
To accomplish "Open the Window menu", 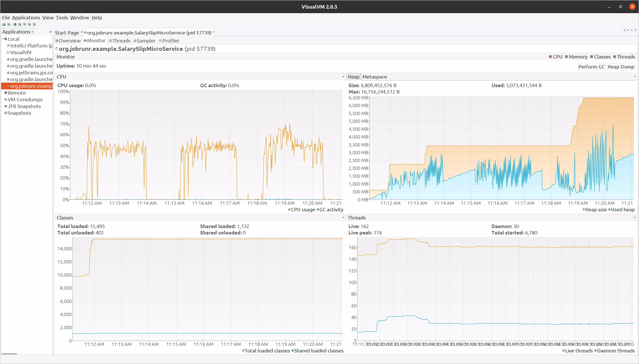I will point(80,17).
